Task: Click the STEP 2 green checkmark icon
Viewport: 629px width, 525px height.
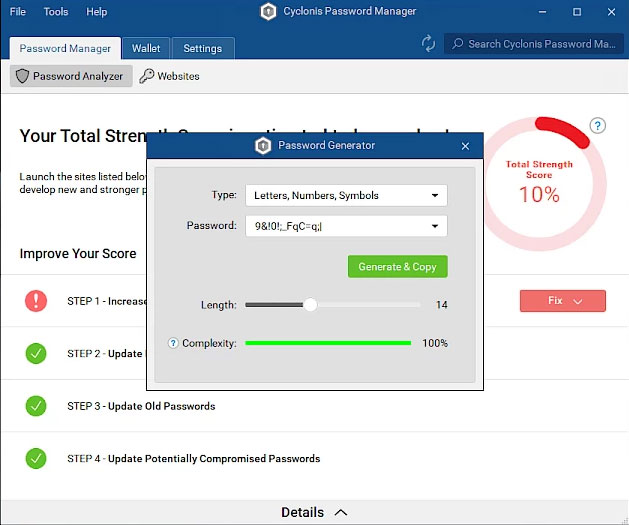Action: (x=36, y=353)
